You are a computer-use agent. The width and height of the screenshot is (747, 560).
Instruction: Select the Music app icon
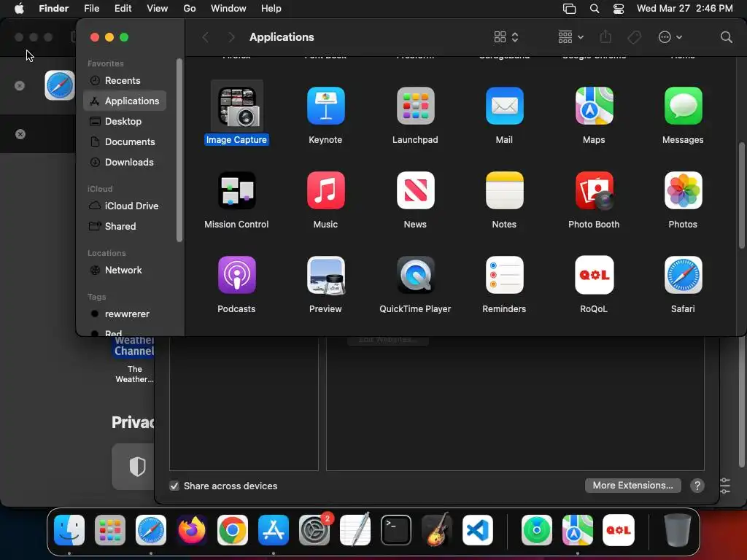326,190
